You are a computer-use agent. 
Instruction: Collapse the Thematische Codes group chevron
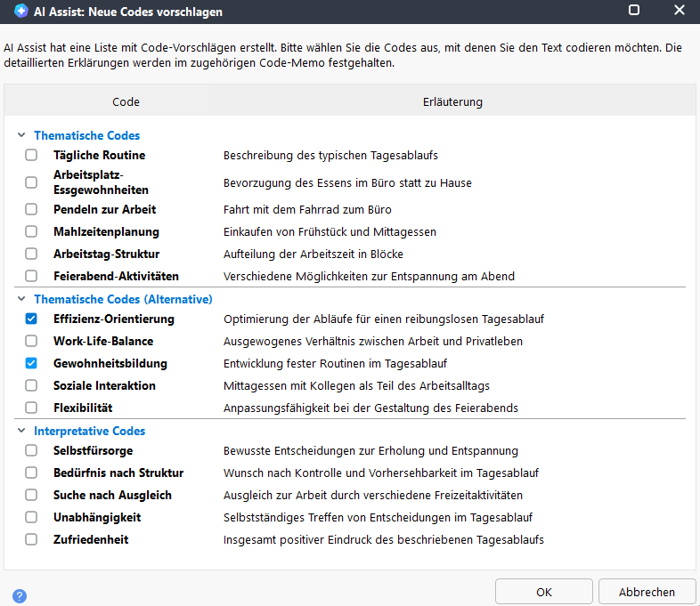pos(21,135)
